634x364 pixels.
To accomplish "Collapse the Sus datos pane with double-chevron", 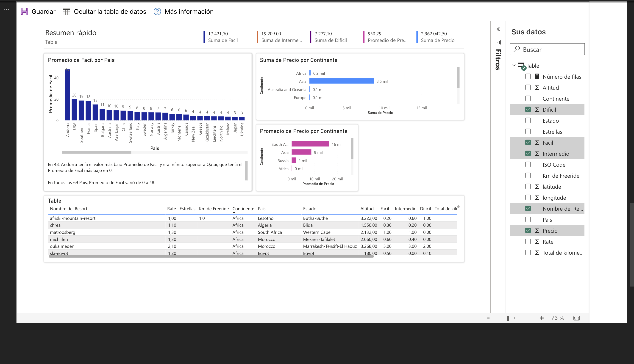I will [x=498, y=30].
